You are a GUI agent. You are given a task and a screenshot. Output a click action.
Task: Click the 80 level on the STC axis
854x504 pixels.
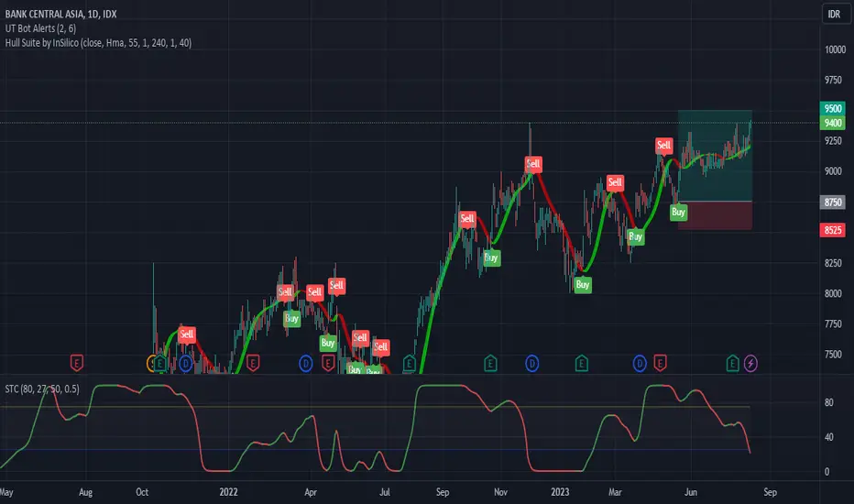[x=829, y=402]
